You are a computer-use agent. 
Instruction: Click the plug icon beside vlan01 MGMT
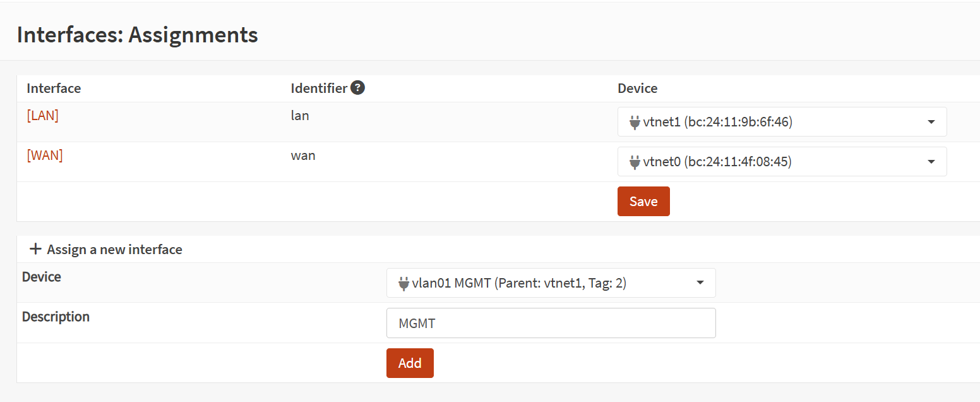[404, 284]
